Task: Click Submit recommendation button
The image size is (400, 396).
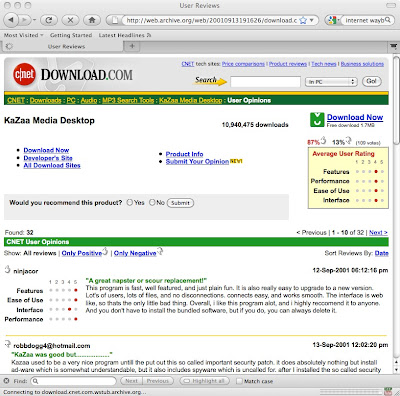Action: (180, 203)
